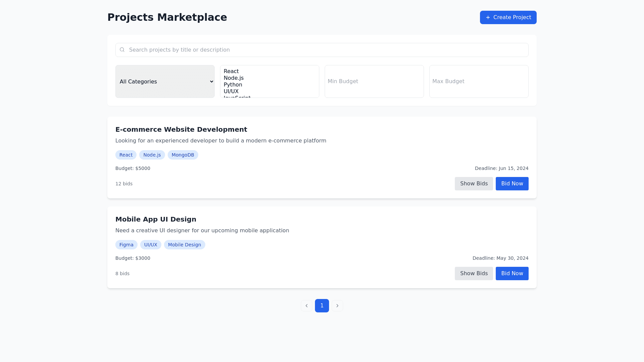The height and width of the screenshot is (362, 644).
Task: Go to previous page with left chevron
Action: click(307, 306)
